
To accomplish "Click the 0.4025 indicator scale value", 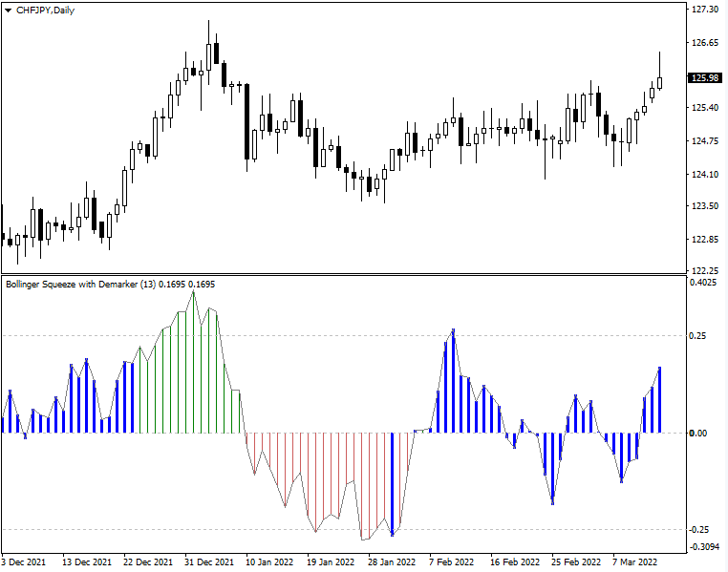I will tap(703, 282).
